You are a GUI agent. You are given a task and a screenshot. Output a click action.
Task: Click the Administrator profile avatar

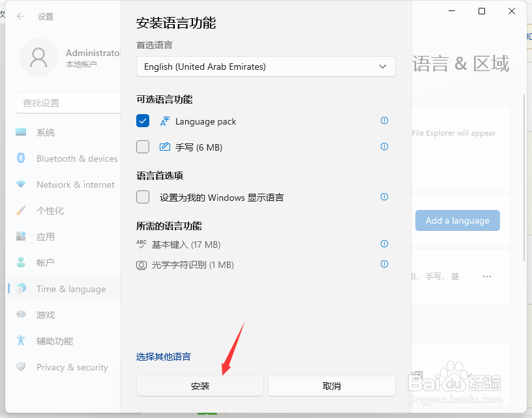pyautogui.click(x=38, y=57)
